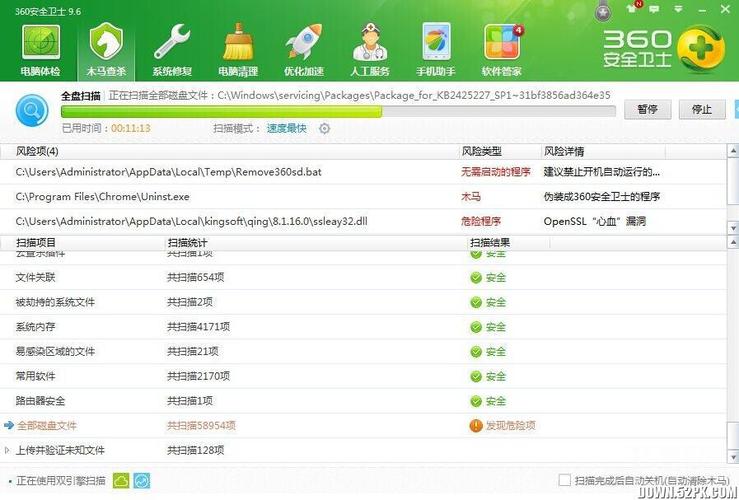Open 系统修复 wrench icon
739x500 pixels.
click(172, 42)
